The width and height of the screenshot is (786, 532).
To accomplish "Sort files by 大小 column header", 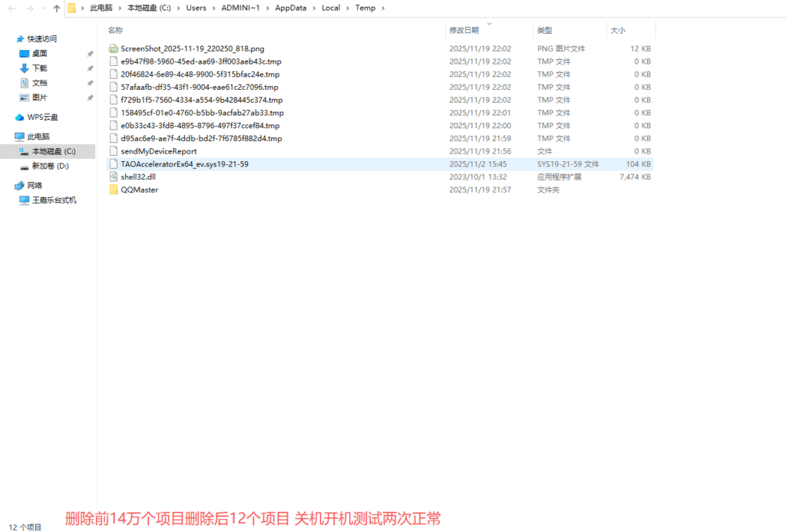I will (x=617, y=30).
